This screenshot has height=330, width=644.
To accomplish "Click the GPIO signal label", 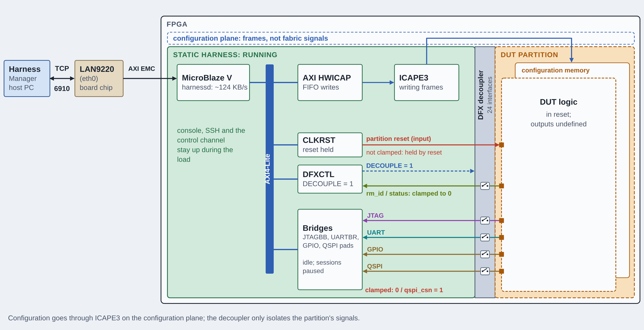I will [x=375, y=249].
